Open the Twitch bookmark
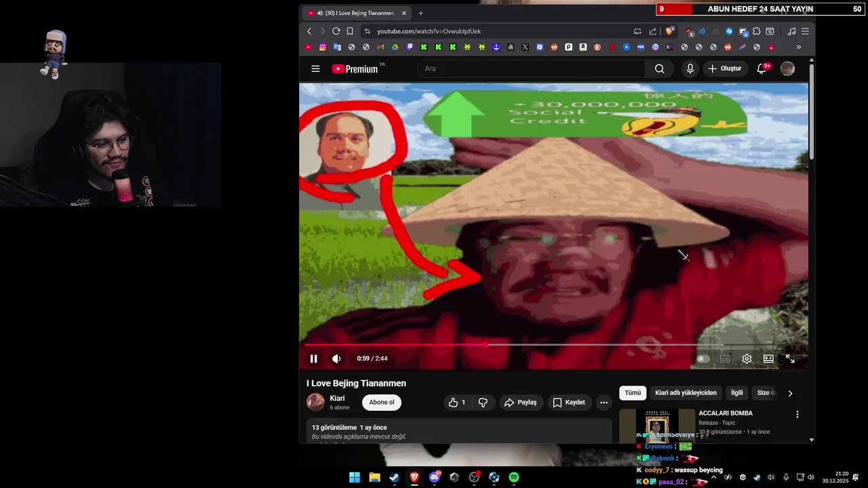Screen dimensions: 868x488 pos(410,47)
